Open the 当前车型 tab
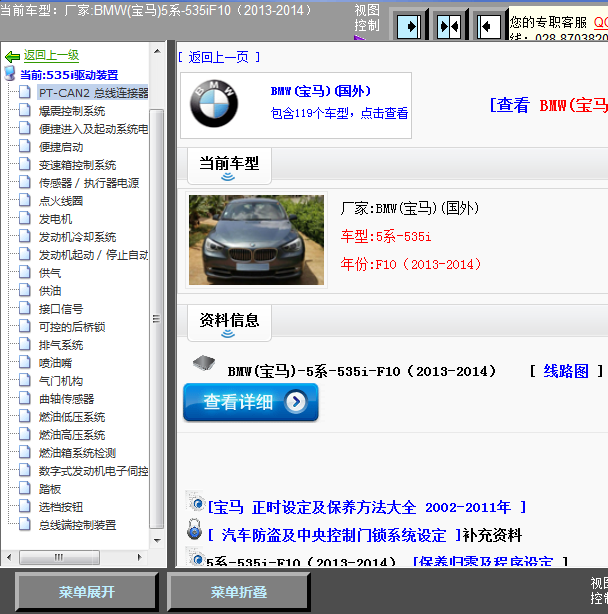The image size is (608, 614). (229, 166)
